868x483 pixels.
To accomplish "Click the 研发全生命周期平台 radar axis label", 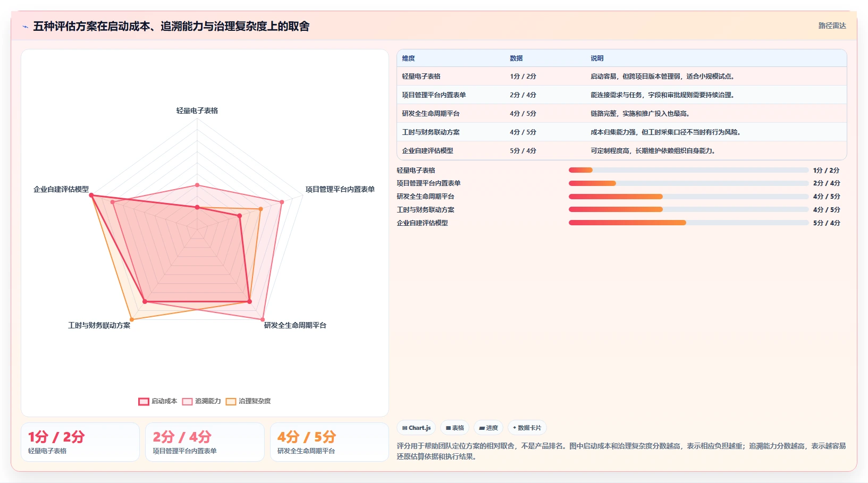I will pyautogui.click(x=295, y=325).
